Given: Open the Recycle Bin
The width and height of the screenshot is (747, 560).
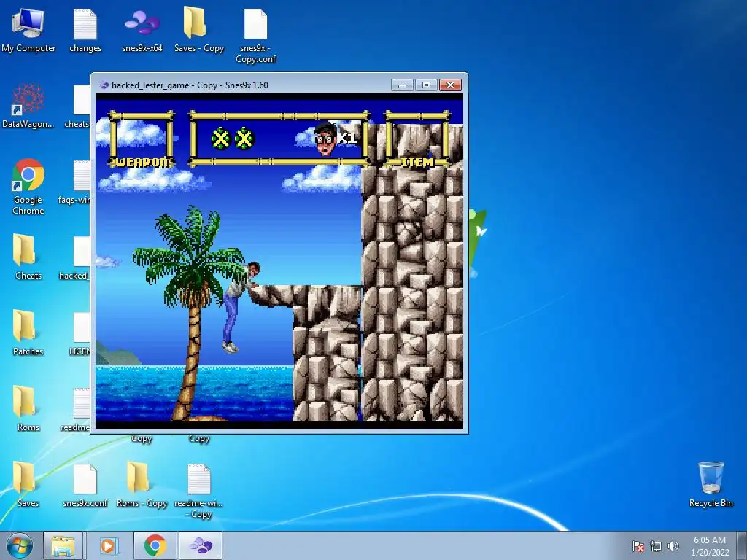Looking at the screenshot, I should [x=711, y=484].
